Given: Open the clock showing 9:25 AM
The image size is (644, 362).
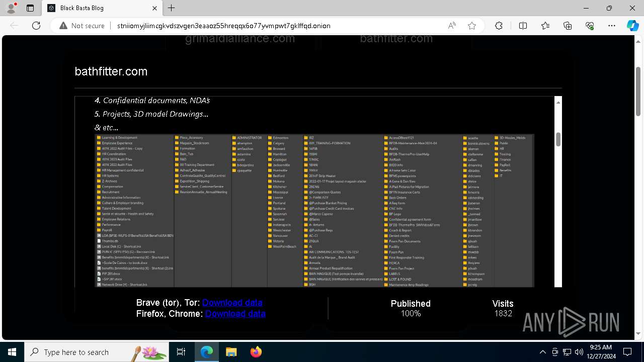Looking at the screenshot, I should coord(600,352).
